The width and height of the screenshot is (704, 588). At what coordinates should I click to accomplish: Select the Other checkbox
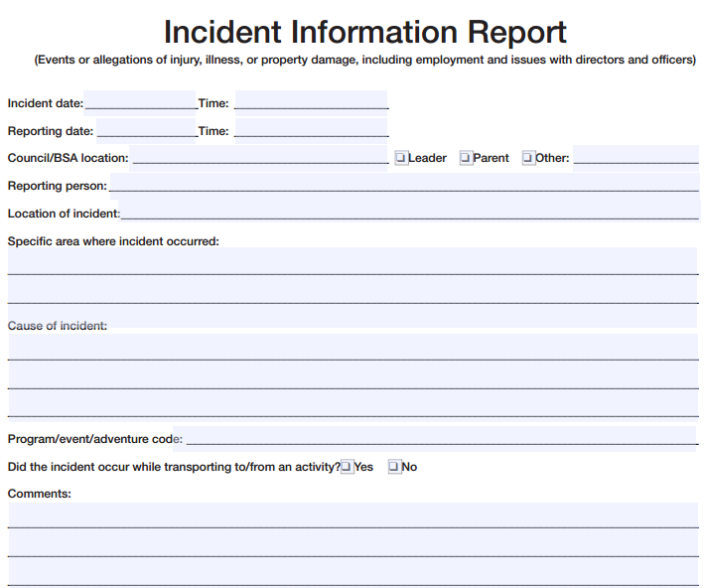click(x=528, y=158)
